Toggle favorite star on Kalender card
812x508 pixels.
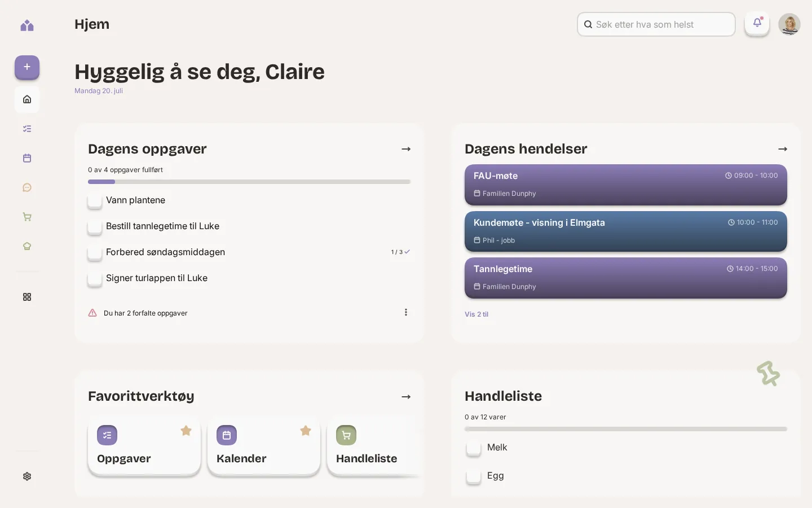306,431
